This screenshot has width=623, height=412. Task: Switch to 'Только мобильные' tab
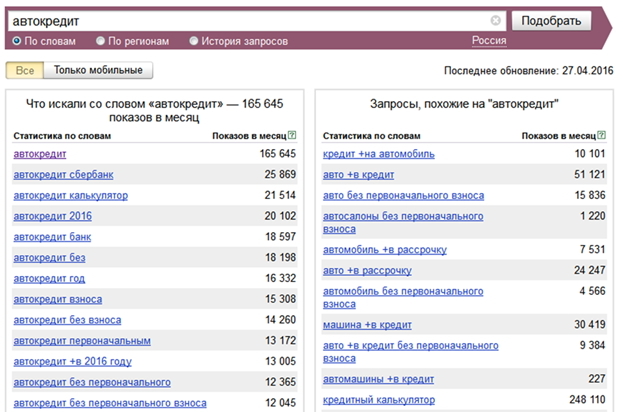[x=98, y=70]
